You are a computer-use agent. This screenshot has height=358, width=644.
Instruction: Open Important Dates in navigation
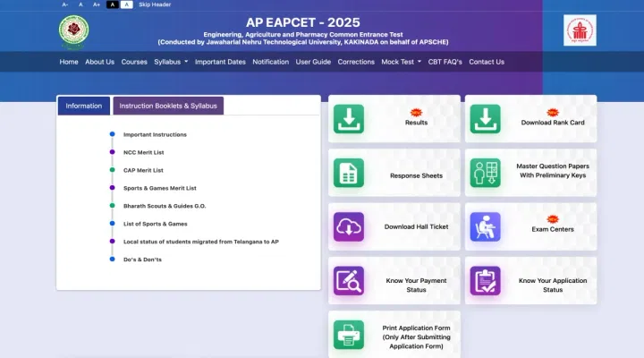(220, 62)
